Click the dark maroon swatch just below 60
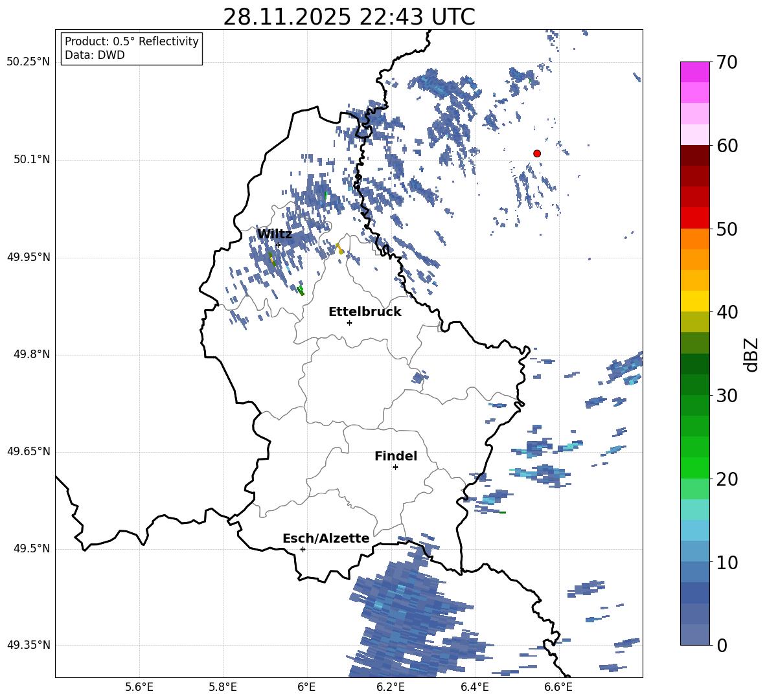Viewport: 767px width, 700px height. click(694, 155)
